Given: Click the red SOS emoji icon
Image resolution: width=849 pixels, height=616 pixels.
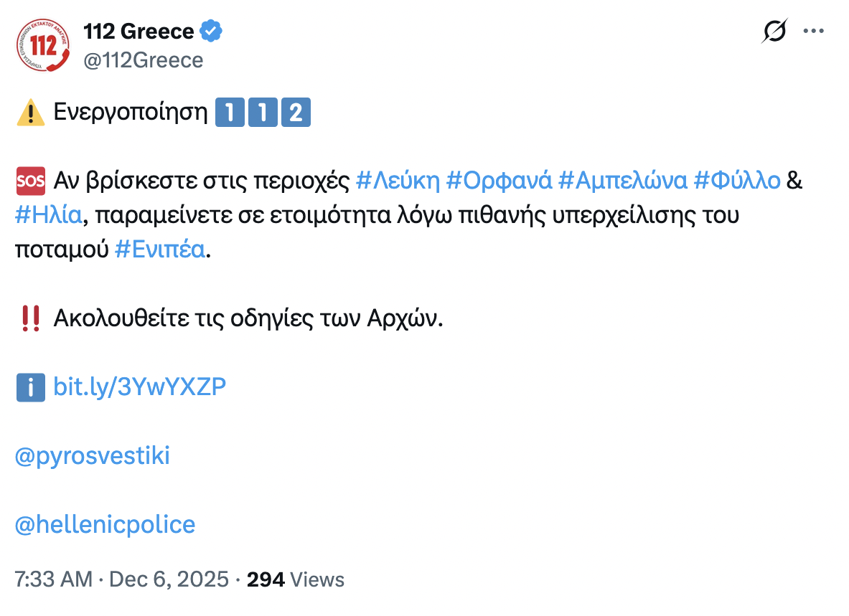Looking at the screenshot, I should 30,181.
